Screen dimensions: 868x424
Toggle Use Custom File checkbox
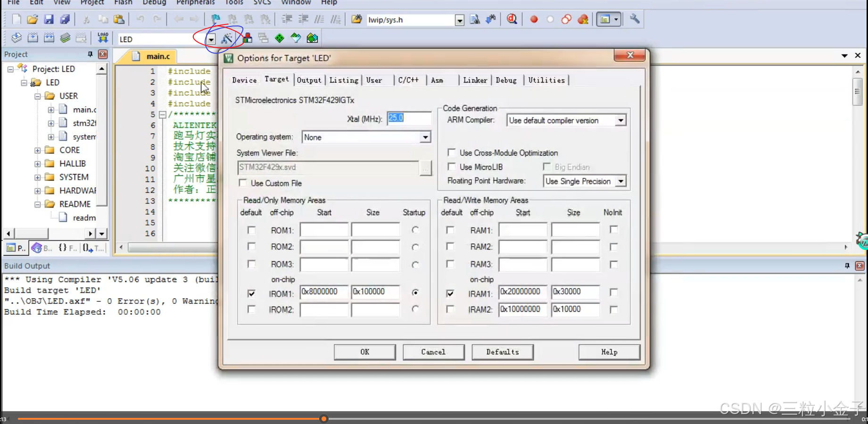(243, 183)
